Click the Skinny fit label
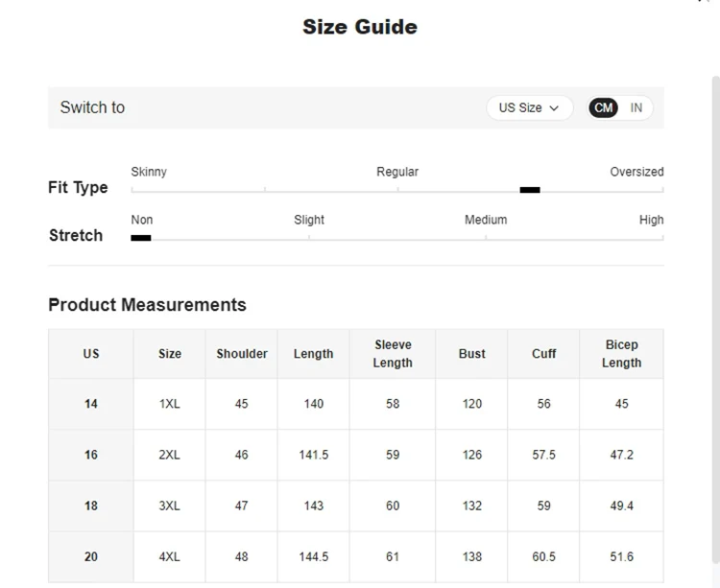This screenshot has width=720, height=588. click(x=149, y=172)
